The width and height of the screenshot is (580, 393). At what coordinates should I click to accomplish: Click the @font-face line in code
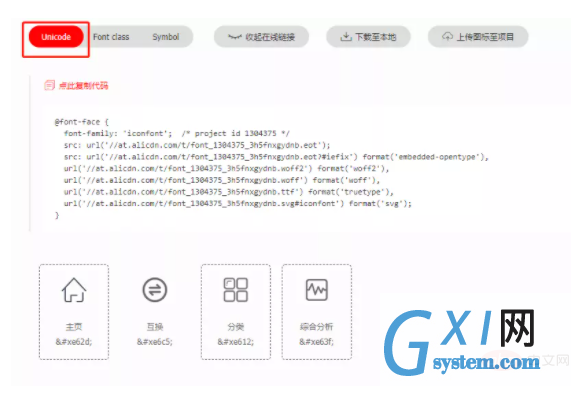coord(81,122)
